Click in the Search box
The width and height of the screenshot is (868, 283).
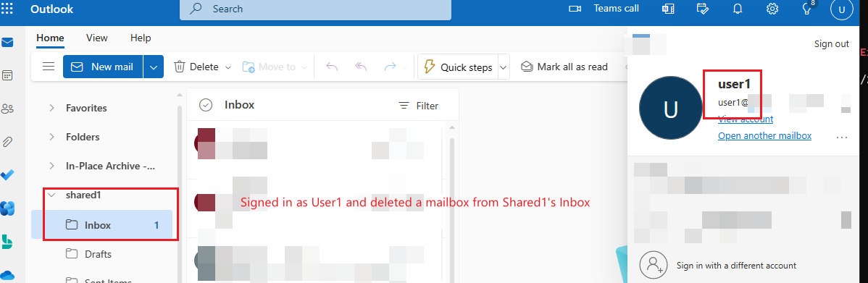pyautogui.click(x=315, y=9)
